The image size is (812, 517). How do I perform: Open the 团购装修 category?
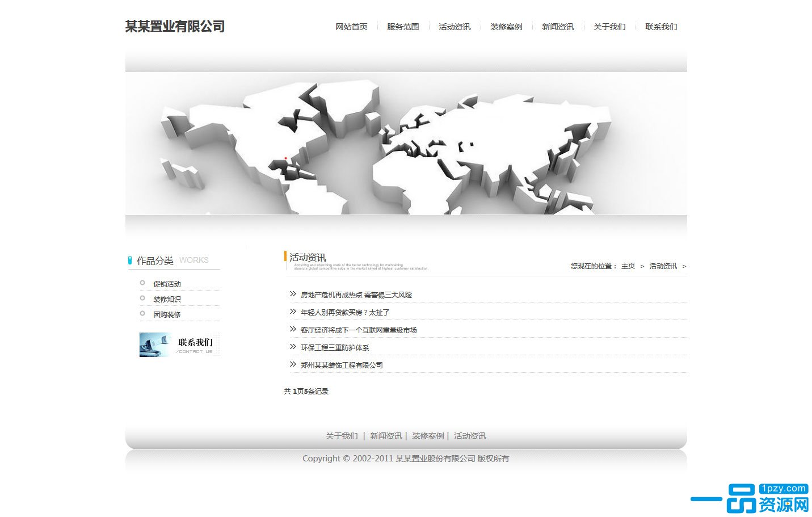[x=167, y=314]
